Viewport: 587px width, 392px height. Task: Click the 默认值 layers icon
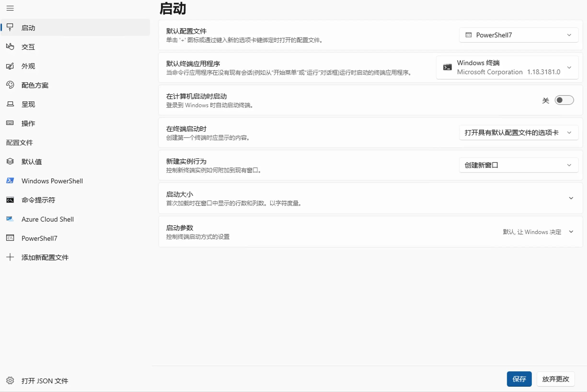click(x=10, y=162)
